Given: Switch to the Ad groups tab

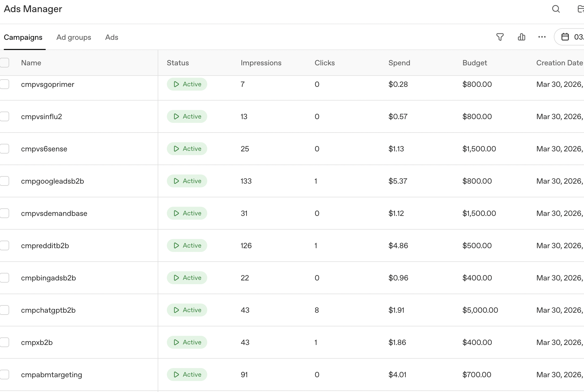Looking at the screenshot, I should tap(74, 37).
